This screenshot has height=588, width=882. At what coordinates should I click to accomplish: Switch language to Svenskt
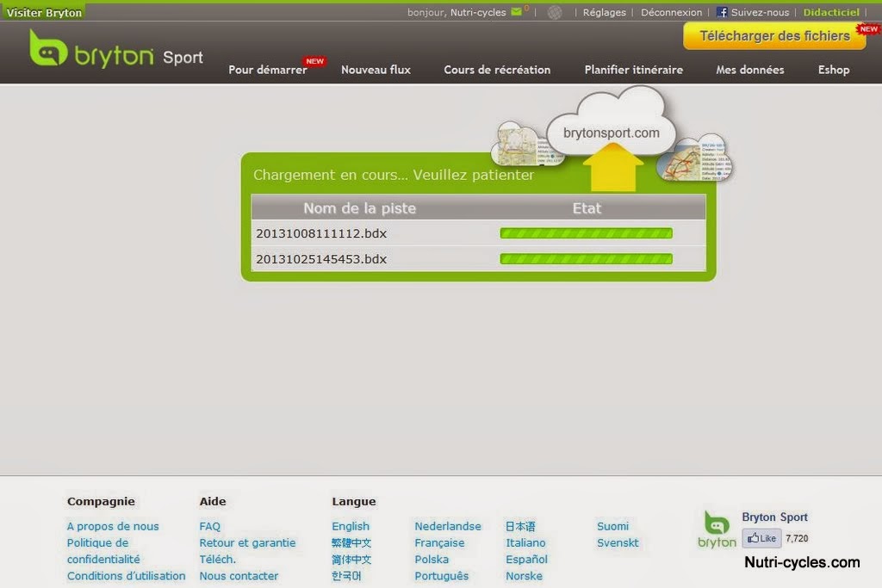[618, 542]
